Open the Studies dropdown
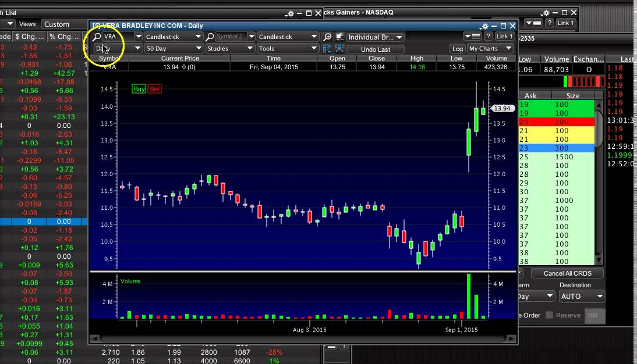The image size is (637, 364). (230, 49)
